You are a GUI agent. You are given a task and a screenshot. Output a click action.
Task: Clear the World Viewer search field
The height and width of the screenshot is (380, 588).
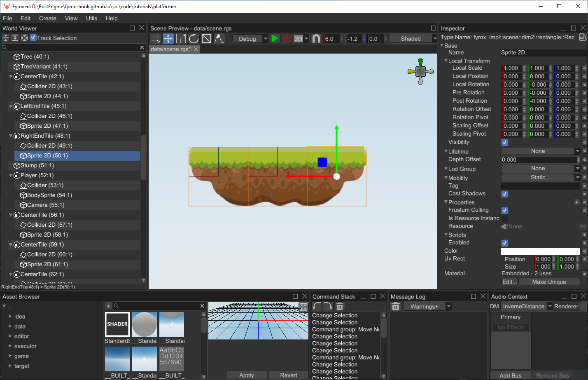point(142,47)
